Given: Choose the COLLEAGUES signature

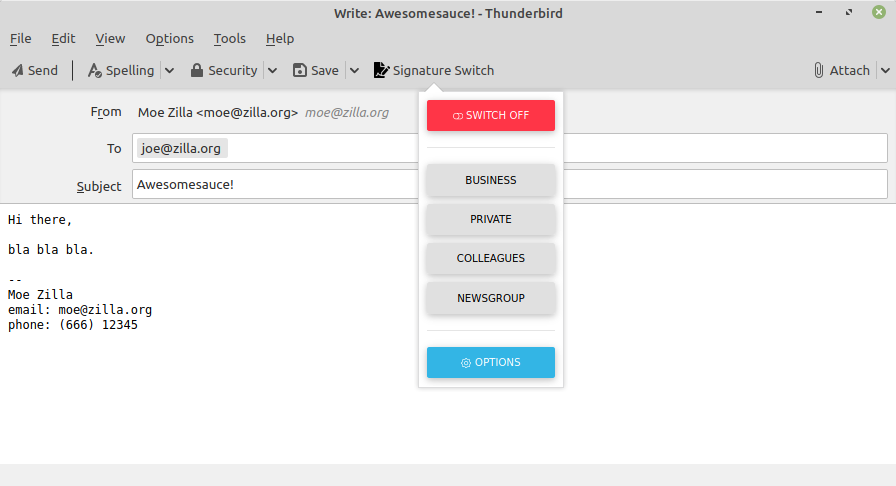Looking at the screenshot, I should tap(490, 258).
